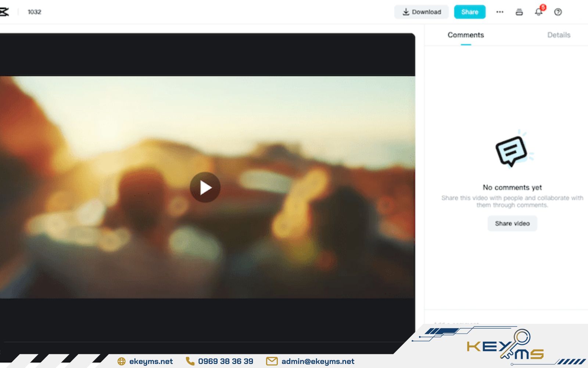
Task: Click the envelope icon next to admin@ekeyms.net
Action: click(272, 361)
